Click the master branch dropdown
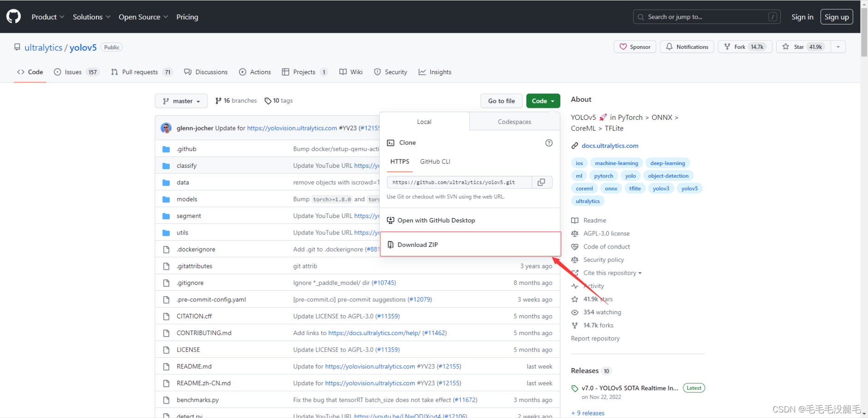This screenshot has width=868, height=418. [181, 101]
